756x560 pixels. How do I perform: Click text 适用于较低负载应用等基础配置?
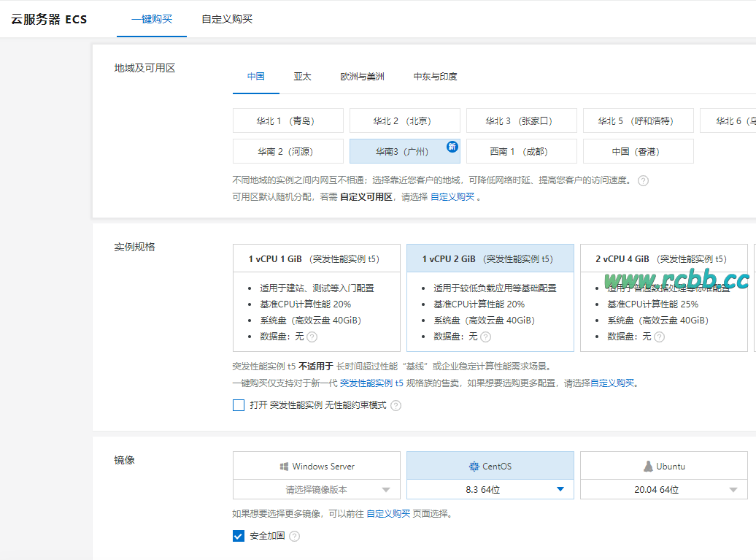pos(495,288)
